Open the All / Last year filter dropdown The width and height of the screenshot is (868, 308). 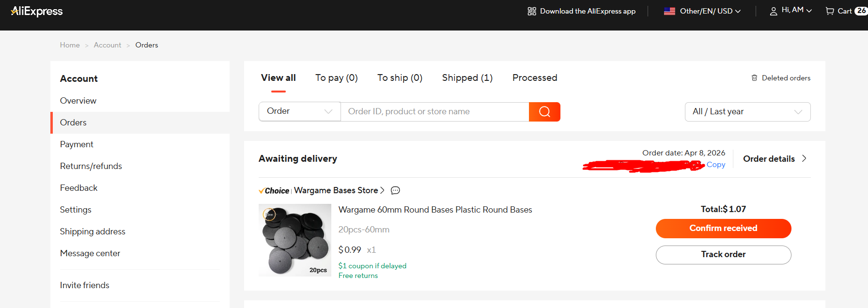coord(747,112)
